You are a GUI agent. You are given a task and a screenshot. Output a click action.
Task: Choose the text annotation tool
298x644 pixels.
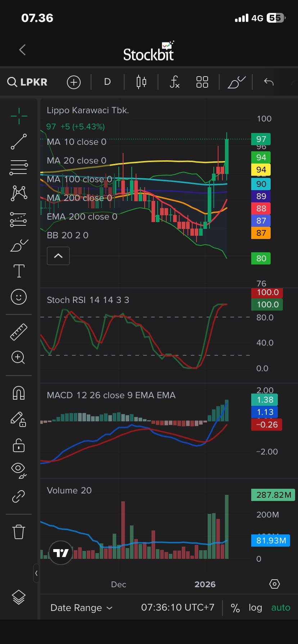(x=19, y=271)
